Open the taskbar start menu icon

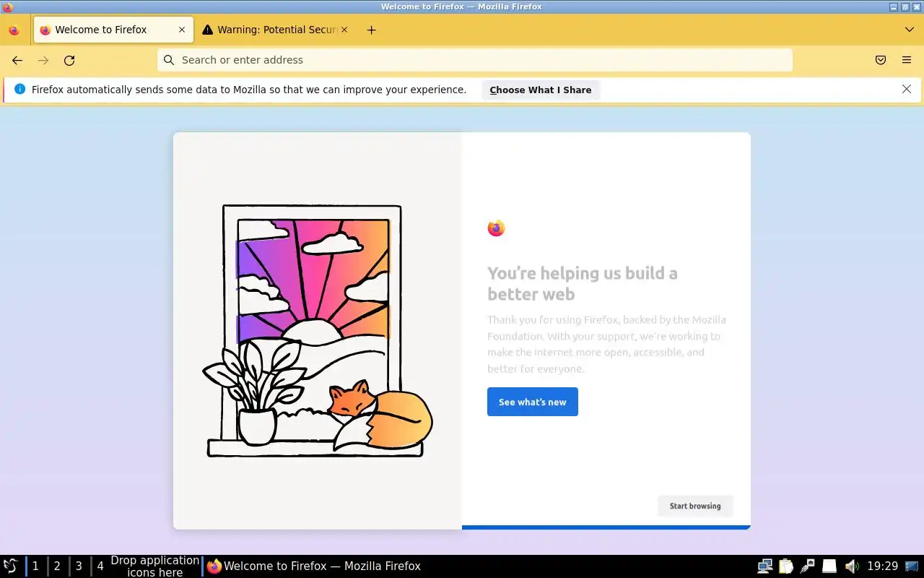point(11,566)
